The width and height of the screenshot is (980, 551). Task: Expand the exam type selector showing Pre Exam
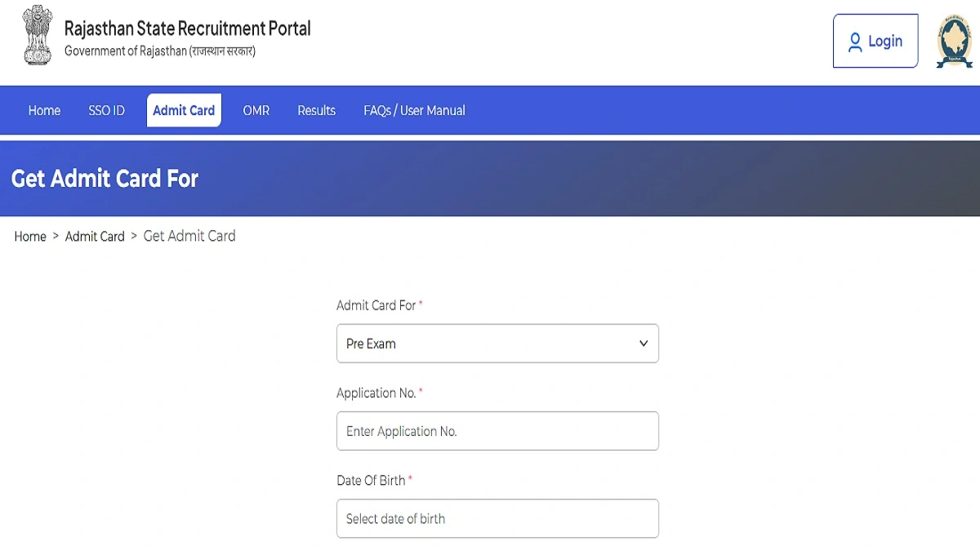tap(497, 343)
